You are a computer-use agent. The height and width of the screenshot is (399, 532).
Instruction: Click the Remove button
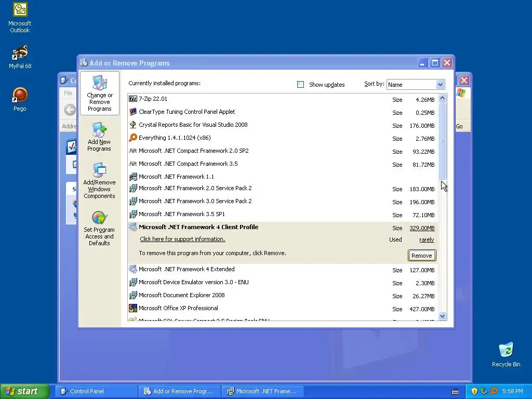[422, 256]
